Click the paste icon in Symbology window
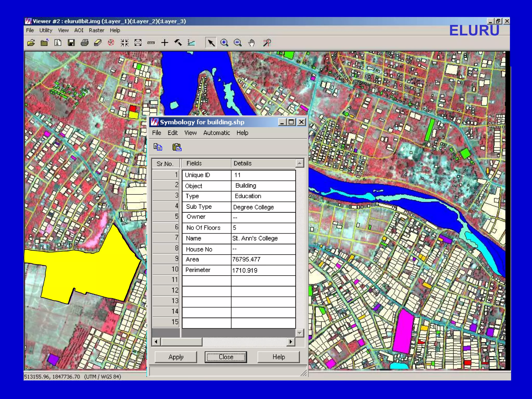The width and height of the screenshot is (532, 399). pyautogui.click(x=177, y=147)
